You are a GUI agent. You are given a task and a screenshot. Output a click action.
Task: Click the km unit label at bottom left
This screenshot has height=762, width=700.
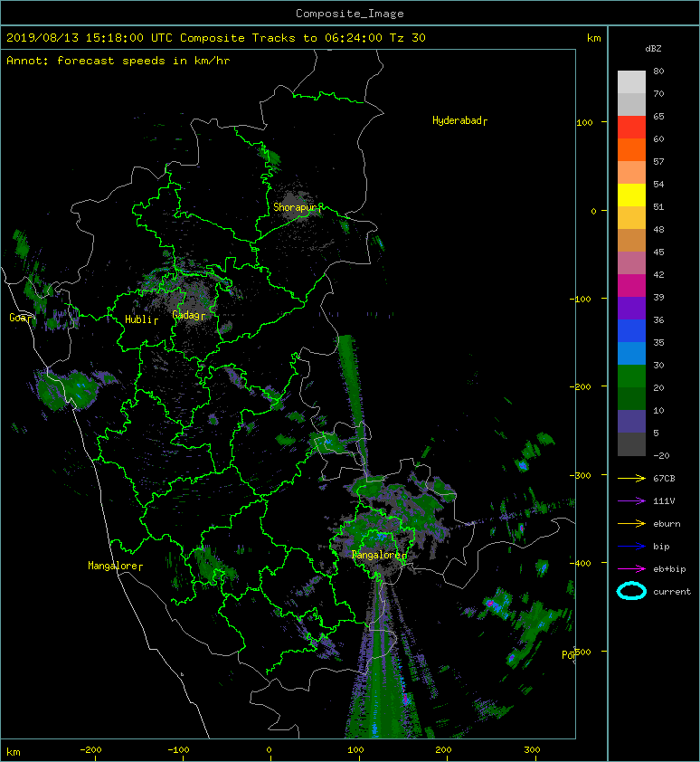tap(14, 752)
